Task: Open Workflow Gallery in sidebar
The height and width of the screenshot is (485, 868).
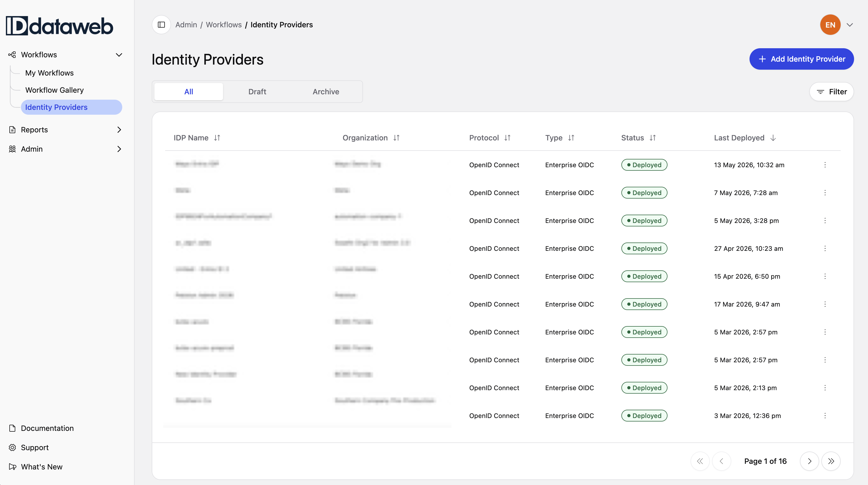Action: [x=54, y=90]
